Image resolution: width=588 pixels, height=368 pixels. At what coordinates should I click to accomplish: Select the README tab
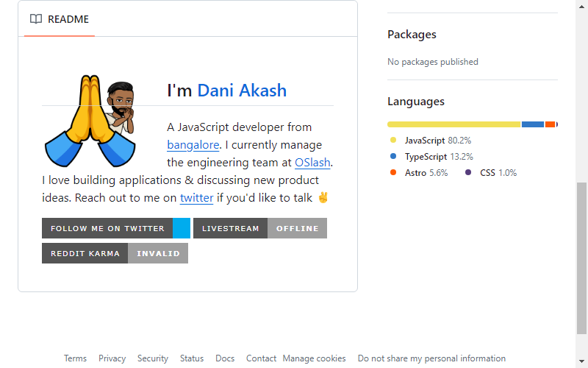60,19
